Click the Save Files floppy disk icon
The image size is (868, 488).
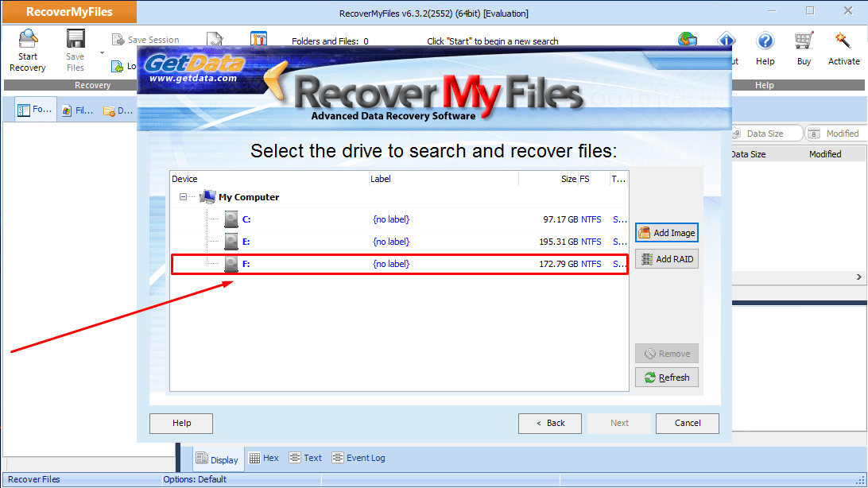pyautogui.click(x=76, y=40)
